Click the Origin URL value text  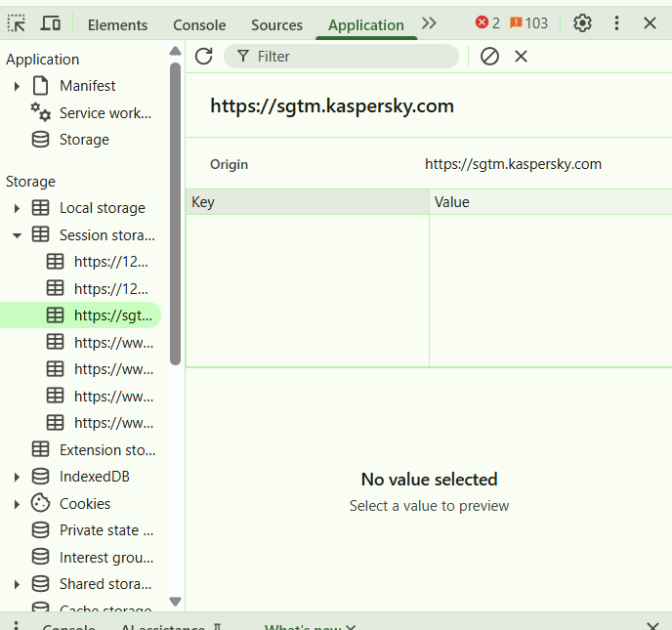[x=513, y=164]
